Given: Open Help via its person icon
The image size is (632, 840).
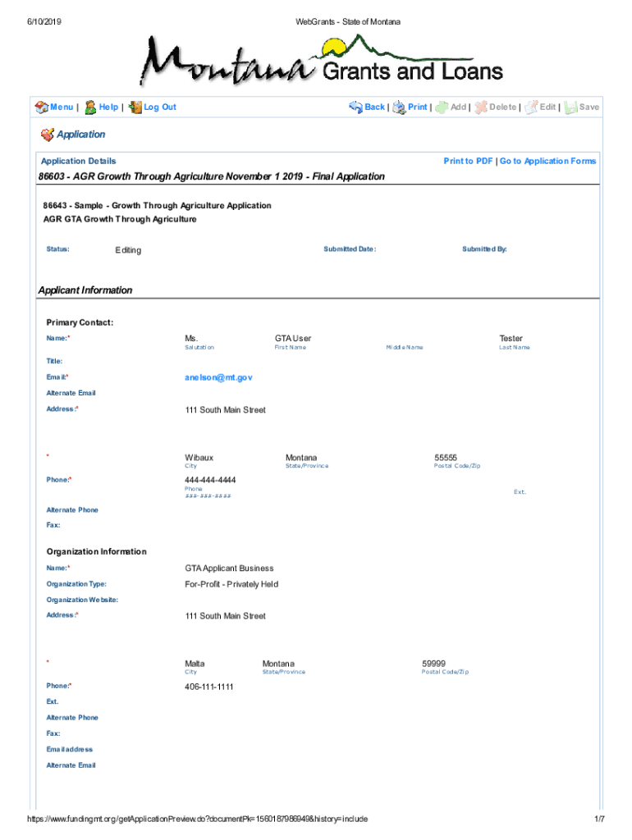Looking at the screenshot, I should pyautogui.click(x=90, y=107).
